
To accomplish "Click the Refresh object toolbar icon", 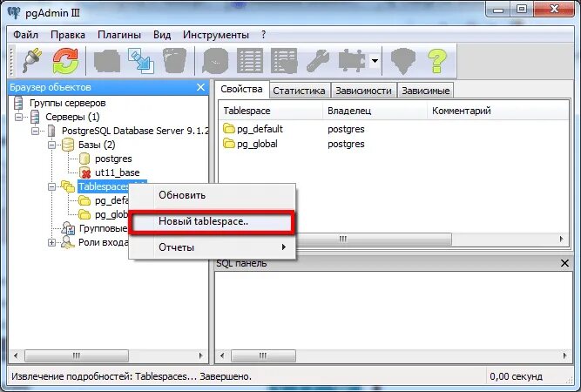I will (x=65, y=60).
